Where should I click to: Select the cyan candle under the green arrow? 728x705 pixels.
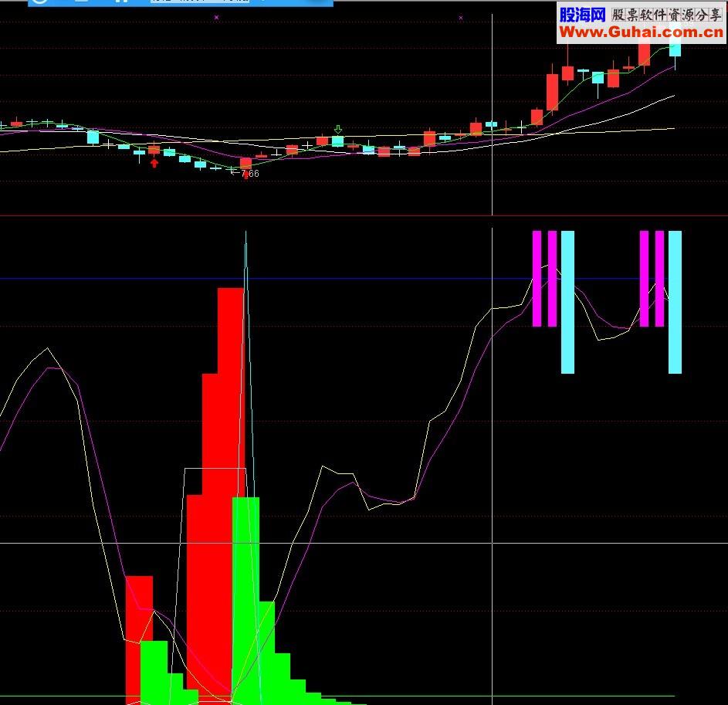pyautogui.click(x=337, y=141)
